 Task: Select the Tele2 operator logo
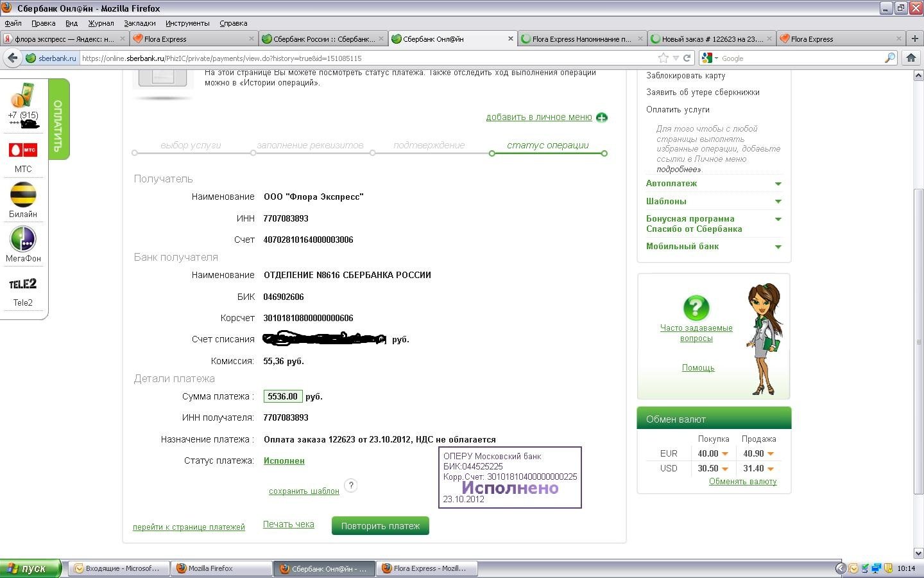point(23,284)
